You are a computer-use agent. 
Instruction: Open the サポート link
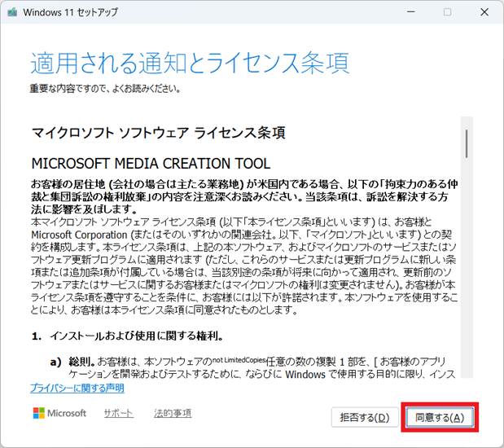118,414
